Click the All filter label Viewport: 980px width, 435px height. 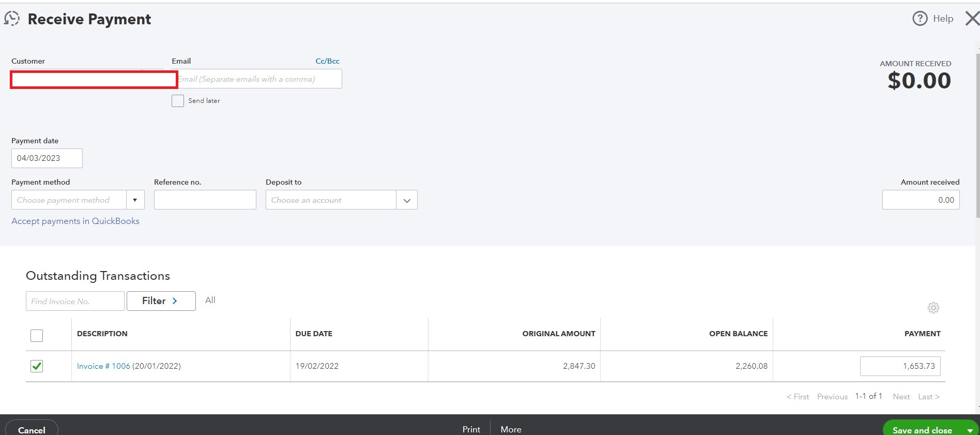[210, 300]
